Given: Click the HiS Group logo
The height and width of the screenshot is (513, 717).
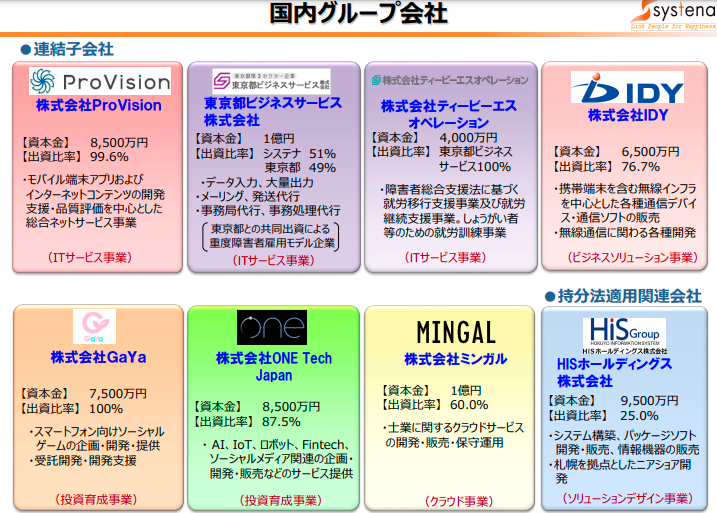Looking at the screenshot, I should coord(625,336).
